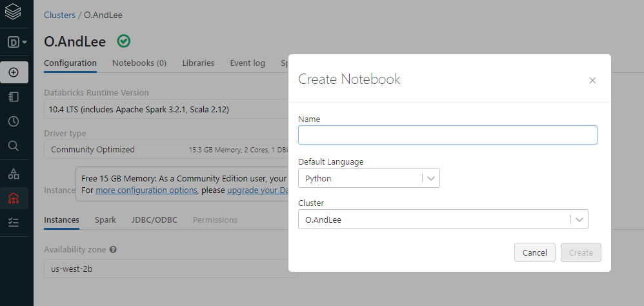Open the Workspace icon in sidebar

(14, 97)
